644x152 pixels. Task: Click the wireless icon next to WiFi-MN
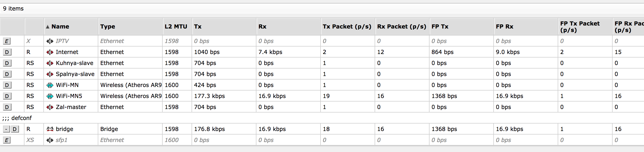click(x=50, y=85)
